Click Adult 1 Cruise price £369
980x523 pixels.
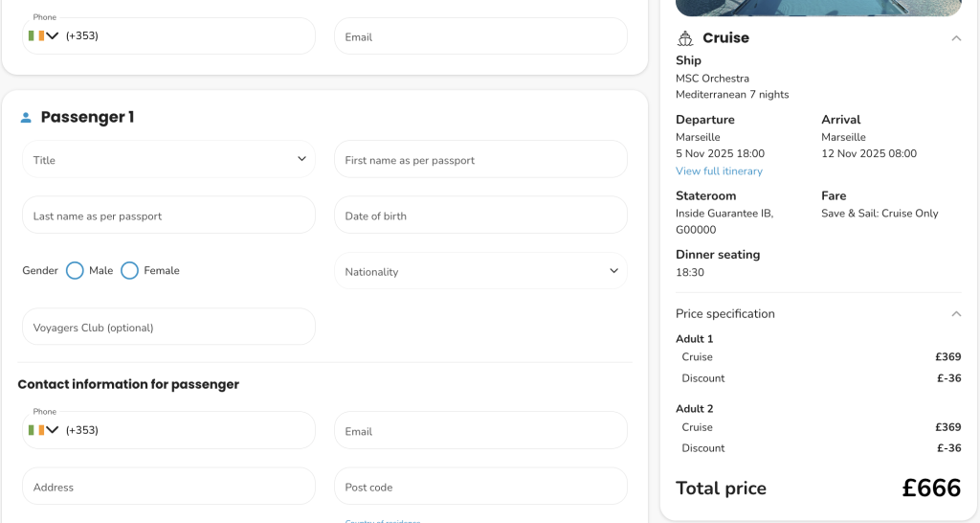tap(948, 356)
